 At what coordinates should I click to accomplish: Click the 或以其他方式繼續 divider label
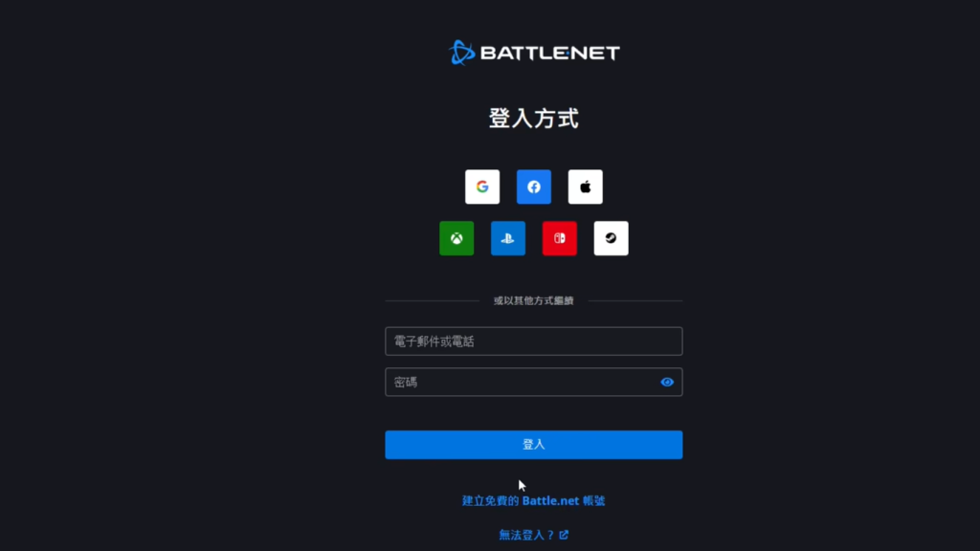point(534,300)
